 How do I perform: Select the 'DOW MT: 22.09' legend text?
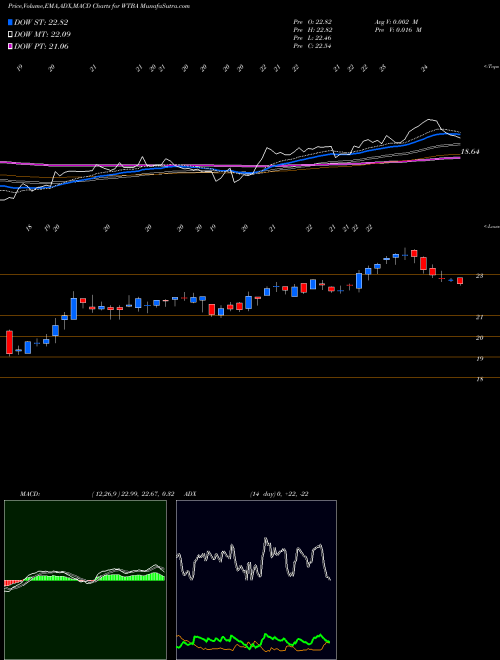(42, 35)
